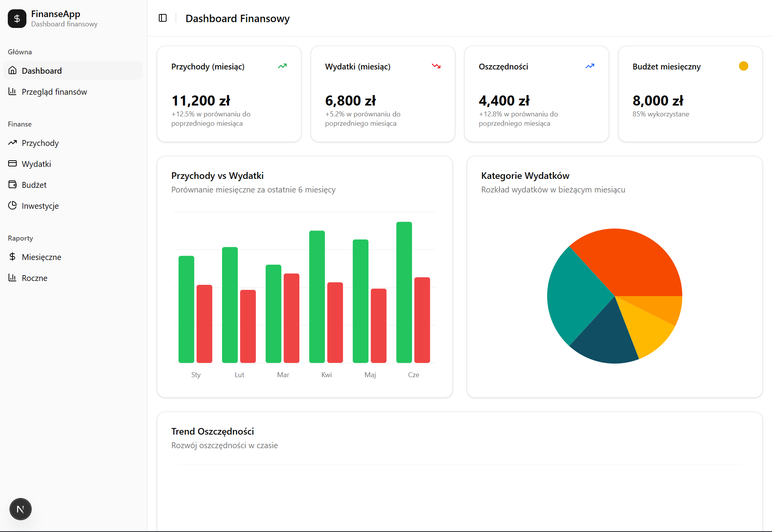772x532 pixels.
Task: Select the Wydatki card icon in the sidebar
Action: [13, 163]
